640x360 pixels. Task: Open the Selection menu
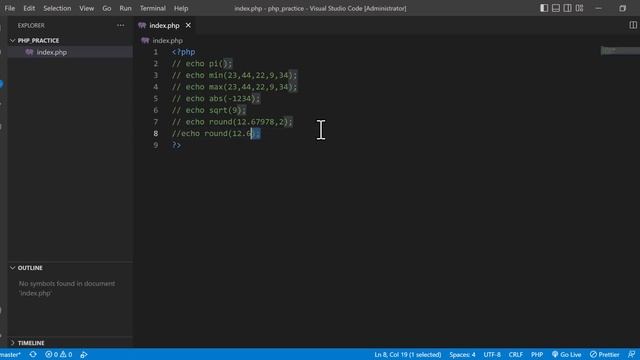57,8
